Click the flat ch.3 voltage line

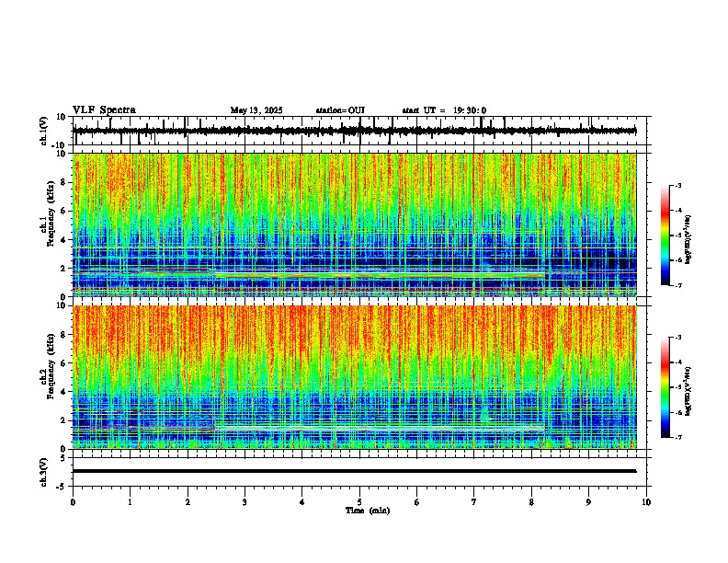[354, 471]
